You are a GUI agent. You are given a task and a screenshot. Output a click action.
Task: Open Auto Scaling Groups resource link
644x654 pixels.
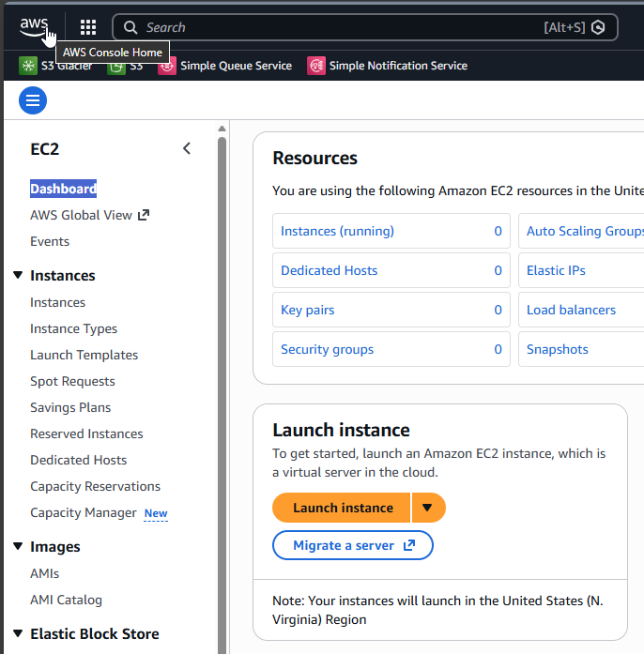pyautogui.click(x=585, y=231)
